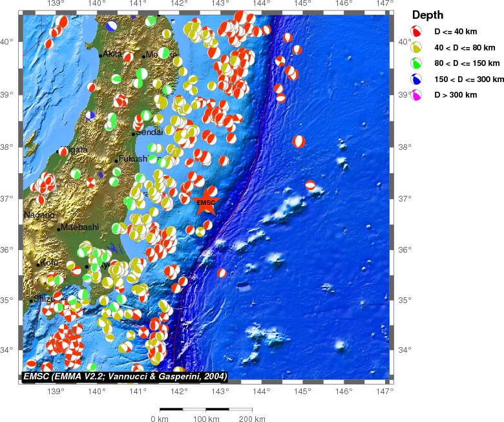Select the Maebashi city label
The width and height of the screenshot is (504, 422).
click(x=79, y=227)
